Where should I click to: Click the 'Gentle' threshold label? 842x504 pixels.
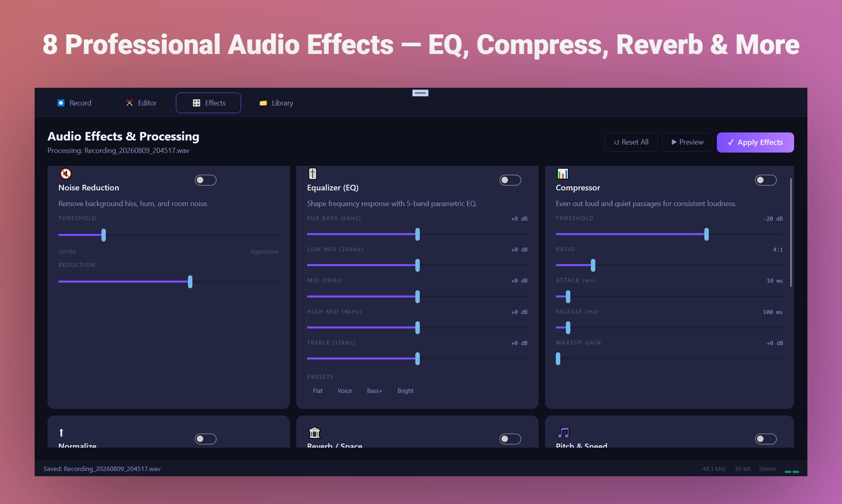67,252
